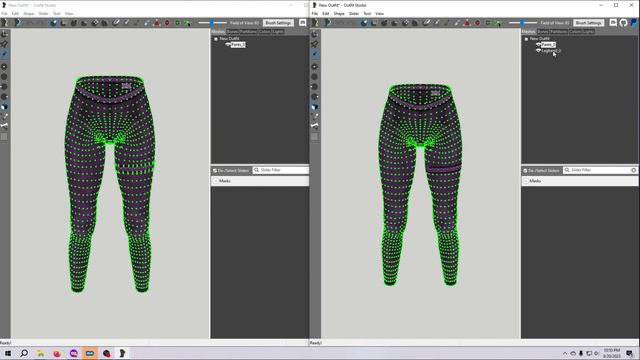Viewport: 640px width, 360px height.
Task: Pick eraser-shaped Undiff brush in left window
Action: [116, 23]
